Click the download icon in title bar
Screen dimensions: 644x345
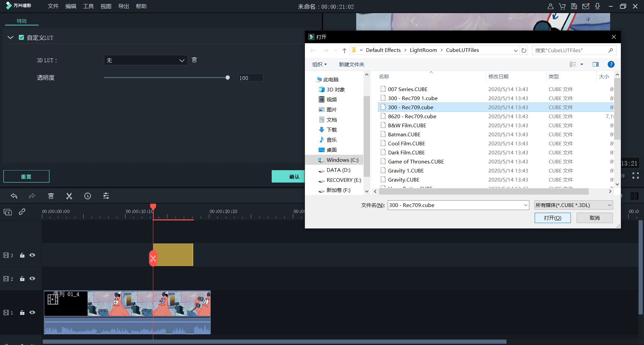coord(597,6)
